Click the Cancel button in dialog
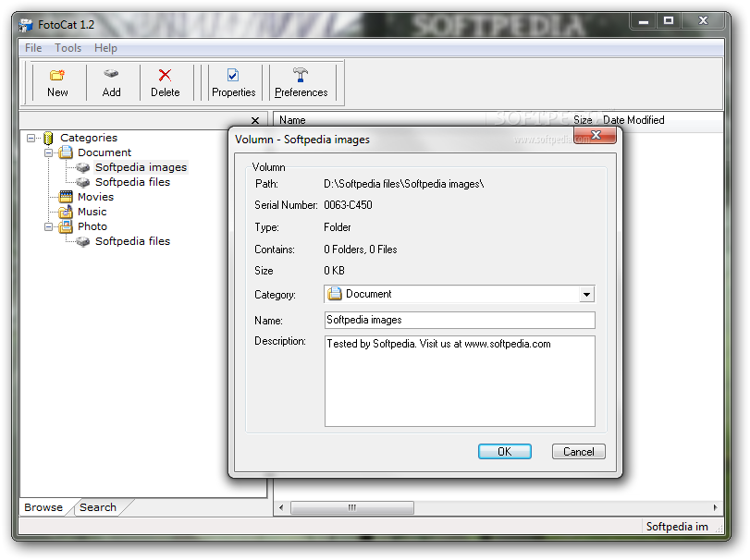 579,452
